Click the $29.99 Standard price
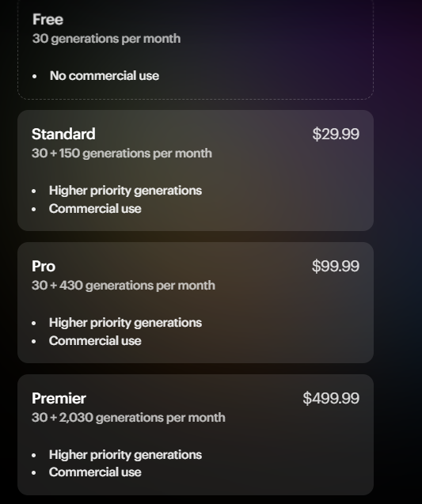The height and width of the screenshot is (504, 422). [336, 134]
